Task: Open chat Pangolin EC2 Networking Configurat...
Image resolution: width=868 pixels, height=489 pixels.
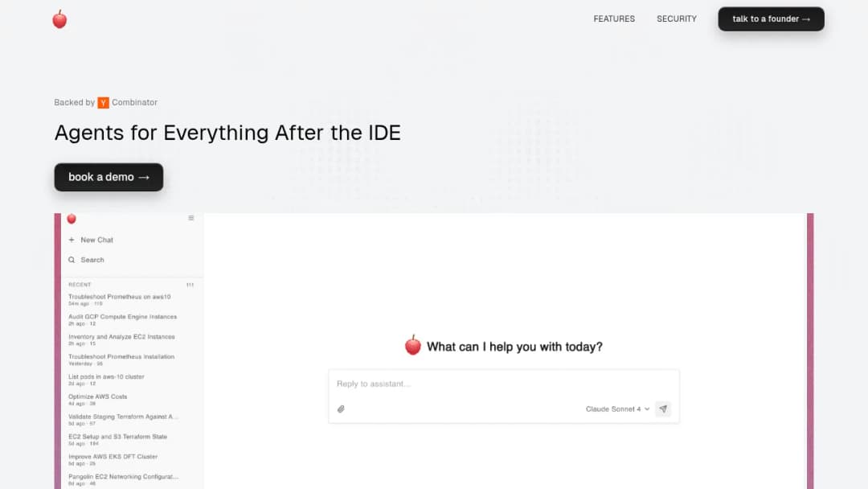Action: point(123,479)
